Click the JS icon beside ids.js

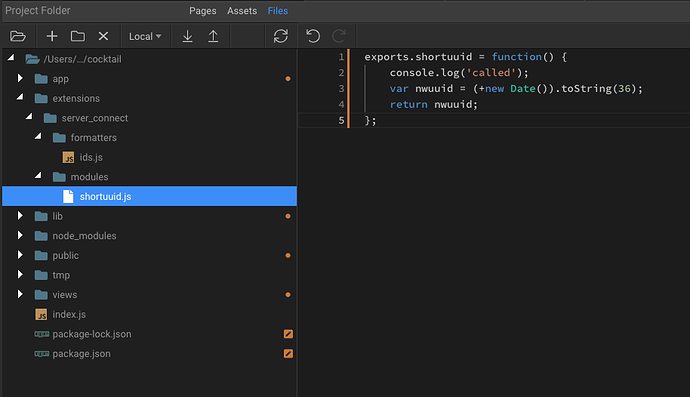(68, 158)
